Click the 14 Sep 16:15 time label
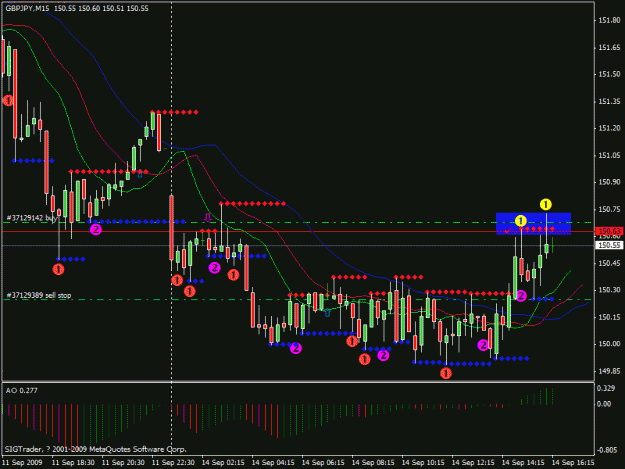The height and width of the screenshot is (469, 625). pyautogui.click(x=573, y=463)
